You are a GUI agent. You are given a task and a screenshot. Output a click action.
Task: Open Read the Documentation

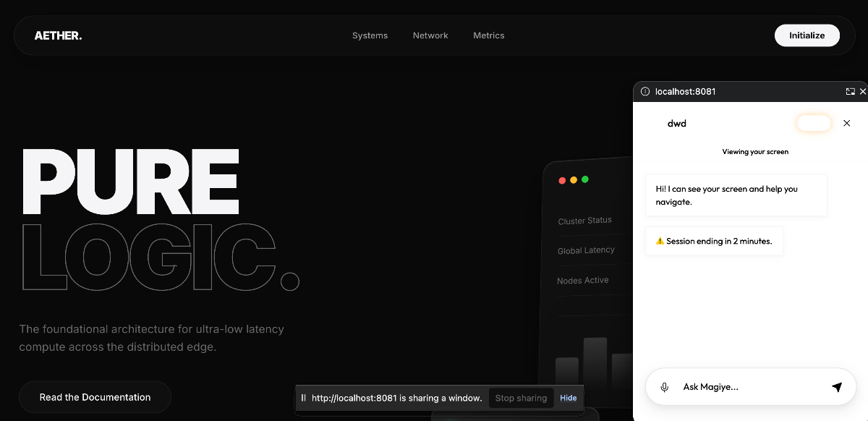pyautogui.click(x=95, y=397)
